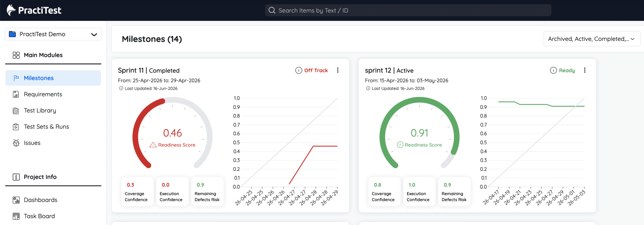Screen dimensions: 644x225
Task: Open Requirements module icon
Action: pyautogui.click(x=16, y=94)
